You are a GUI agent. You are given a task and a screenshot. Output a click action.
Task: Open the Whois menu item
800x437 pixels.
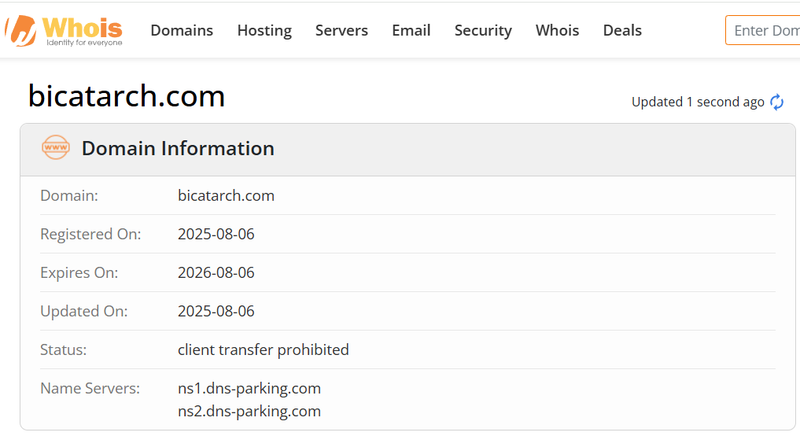557,31
